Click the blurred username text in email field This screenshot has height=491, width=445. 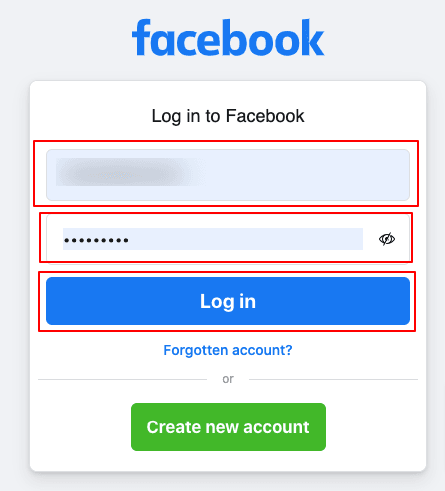(122, 172)
